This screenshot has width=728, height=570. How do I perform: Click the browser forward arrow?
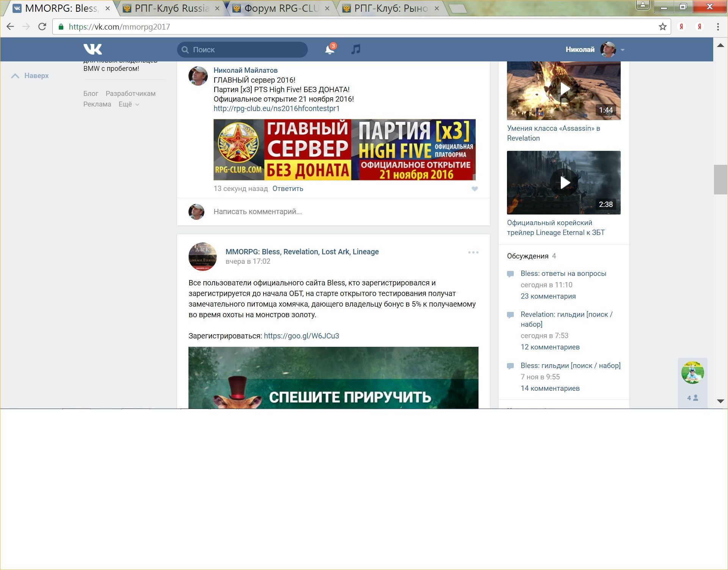(x=26, y=27)
